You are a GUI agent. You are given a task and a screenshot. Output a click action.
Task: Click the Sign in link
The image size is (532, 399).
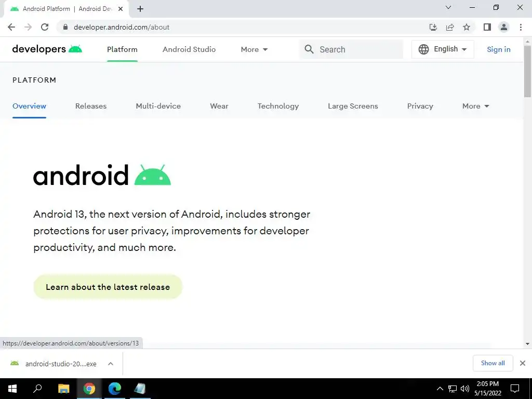[x=498, y=49]
